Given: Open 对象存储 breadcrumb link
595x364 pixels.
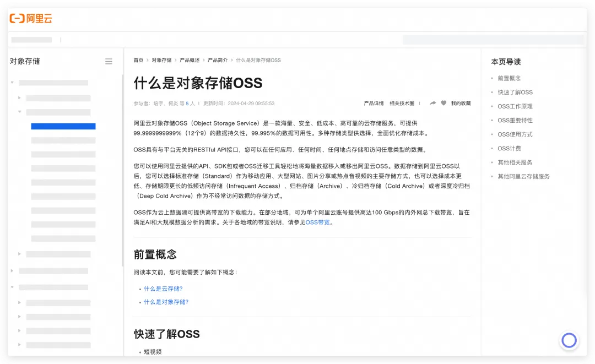Looking at the screenshot, I should 161,60.
